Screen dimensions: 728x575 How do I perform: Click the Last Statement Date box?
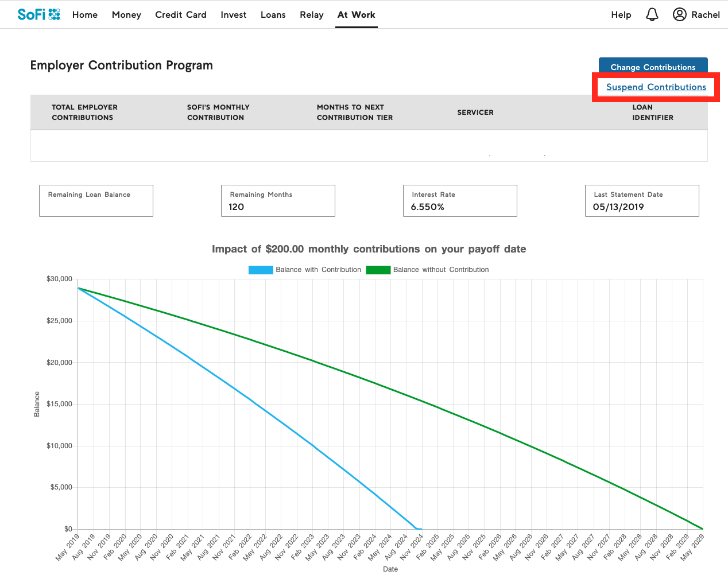pyautogui.click(x=642, y=201)
